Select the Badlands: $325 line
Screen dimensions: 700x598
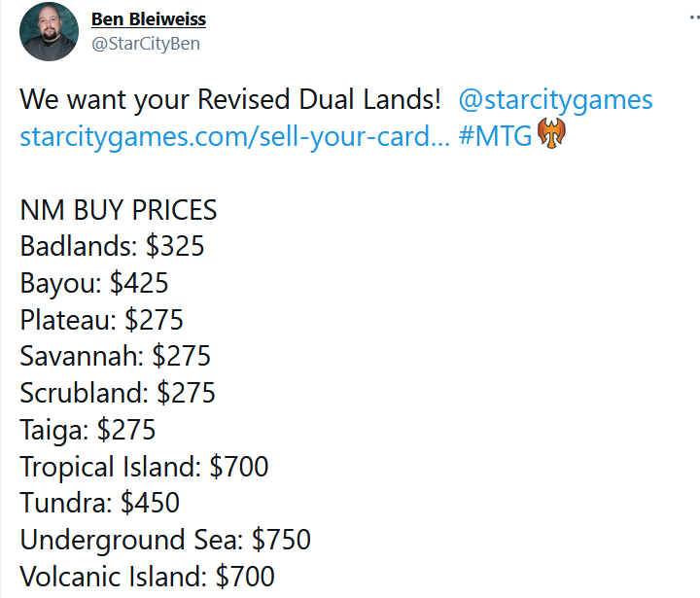click(x=112, y=247)
